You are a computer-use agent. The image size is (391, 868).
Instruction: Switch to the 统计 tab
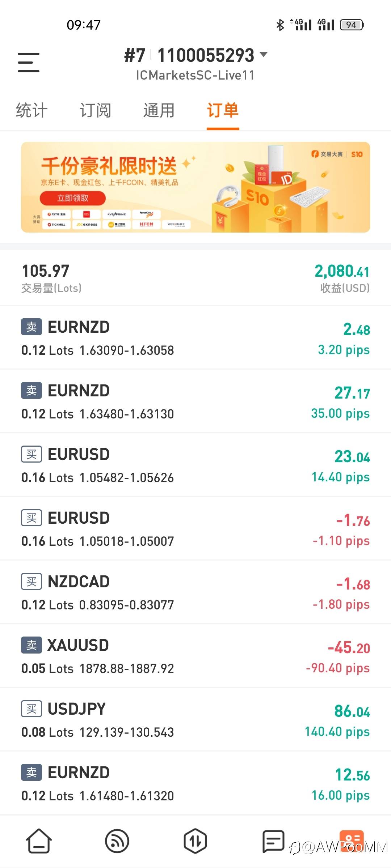pos(32,110)
